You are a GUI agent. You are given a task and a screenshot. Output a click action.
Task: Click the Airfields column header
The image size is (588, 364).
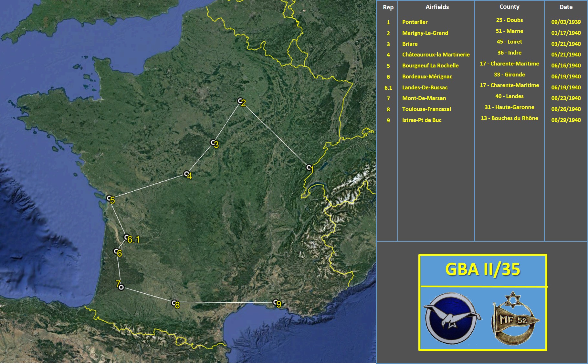click(x=437, y=7)
